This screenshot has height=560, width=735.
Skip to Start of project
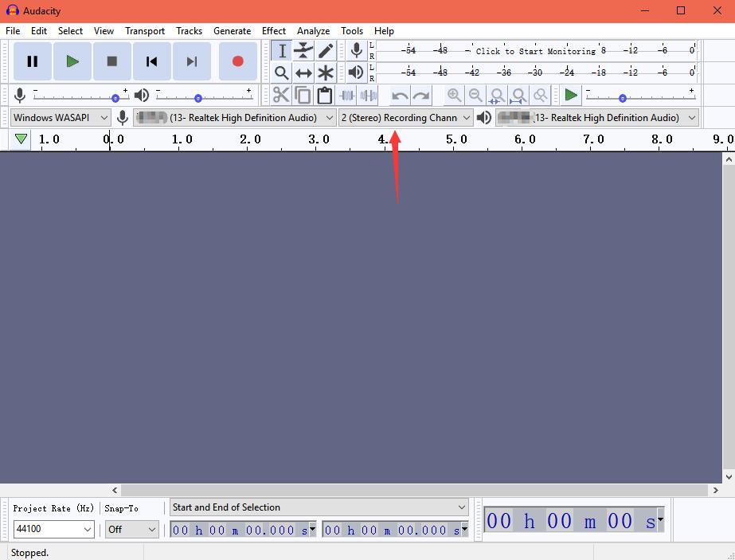pos(152,61)
